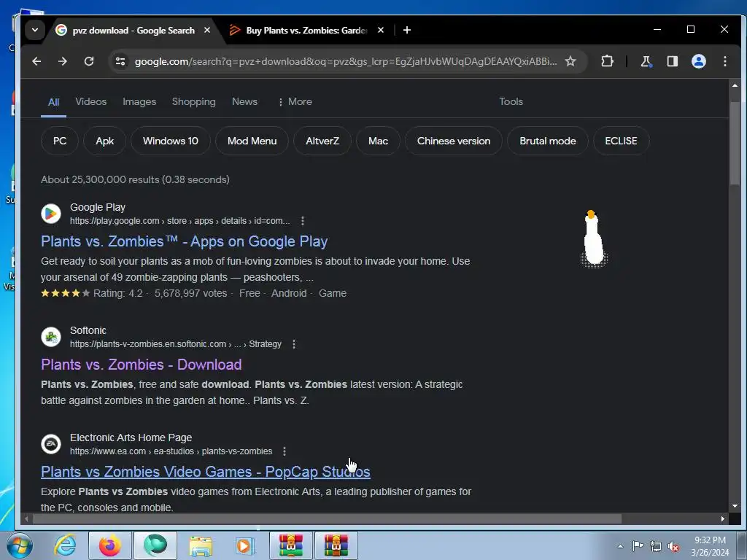Open the Extensions puzzle icon
Viewport: 747px width, 560px height.
tap(607, 61)
